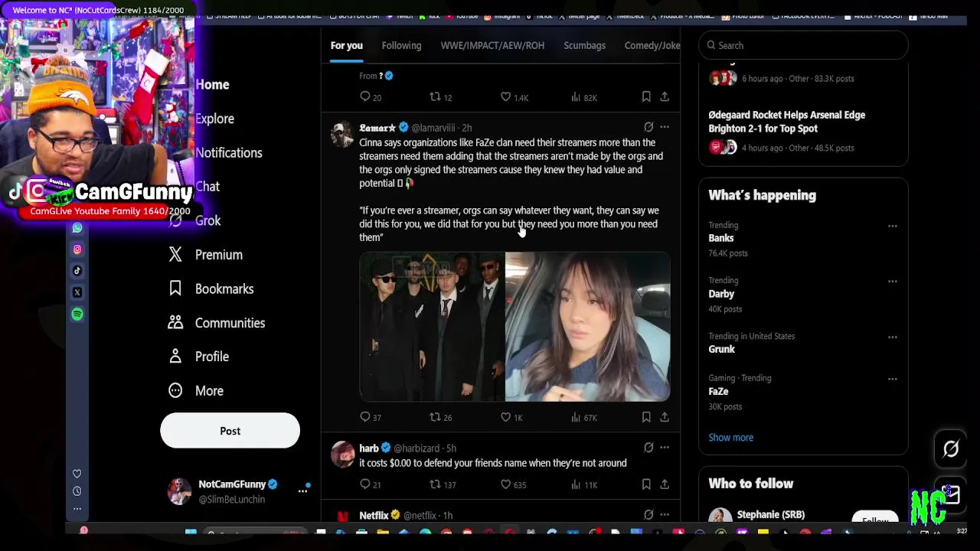
Task: Open the Lamar profile avatar
Action: tap(342, 134)
